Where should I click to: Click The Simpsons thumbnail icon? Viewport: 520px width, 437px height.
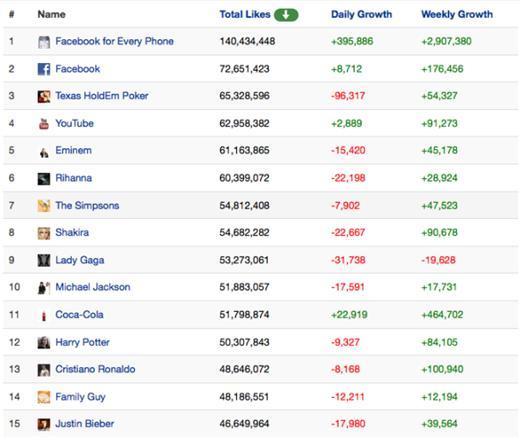[x=44, y=206]
